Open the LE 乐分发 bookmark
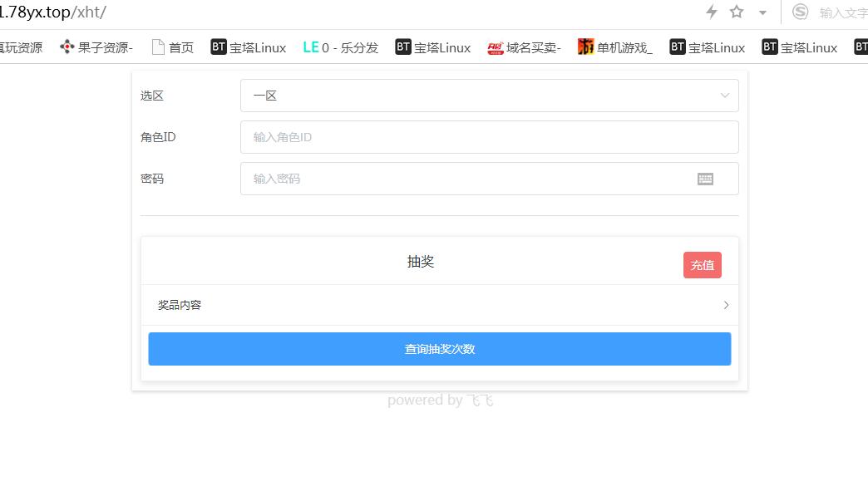Screen dimensions: 868x501 (x=341, y=47)
